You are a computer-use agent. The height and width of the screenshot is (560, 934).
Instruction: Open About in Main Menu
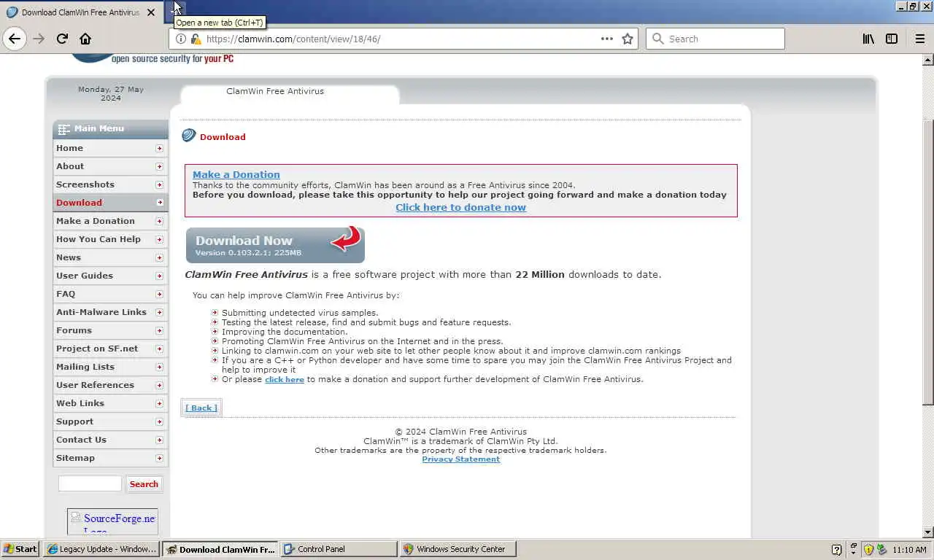(110, 166)
